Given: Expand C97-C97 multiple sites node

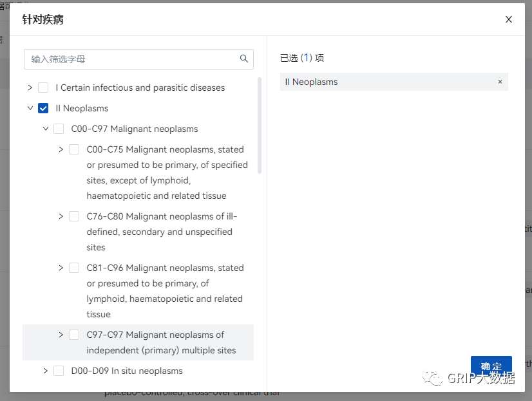Looking at the screenshot, I should [61, 335].
